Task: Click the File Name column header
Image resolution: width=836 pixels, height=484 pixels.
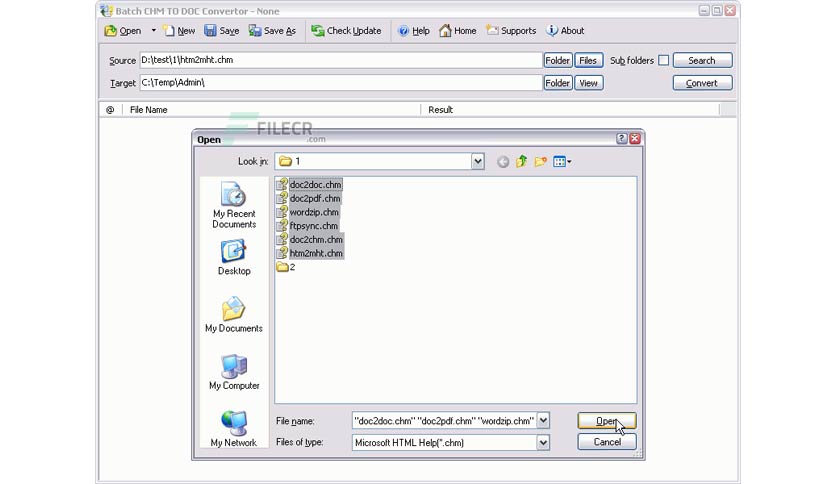Action: pyautogui.click(x=272, y=110)
